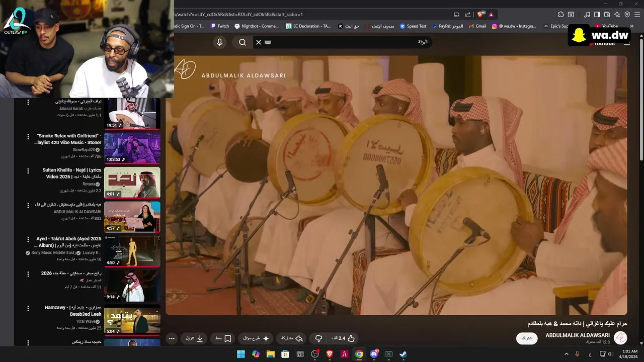Screen dimensions: 644x362
Task: Download the video with تنزيل button
Action: 195,338
